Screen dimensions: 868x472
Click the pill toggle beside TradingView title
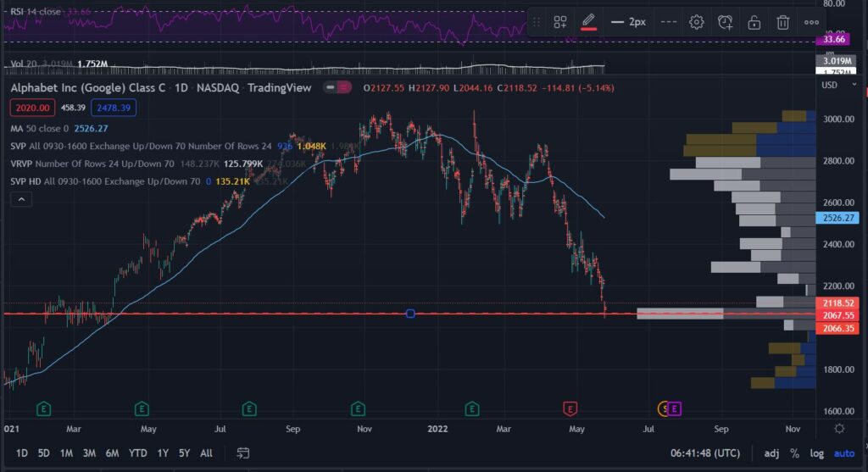(337, 87)
